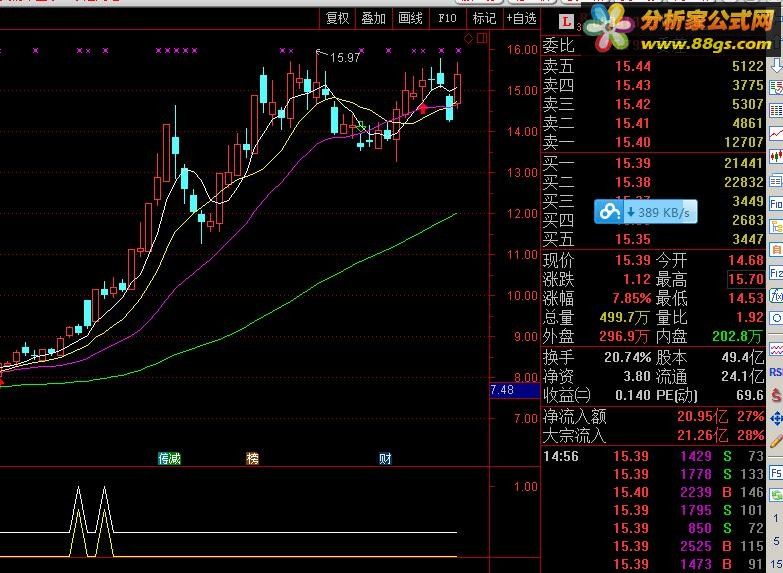This screenshot has width=783, height=573.
Task: Click the F10 icon in right sidebar
Action: pyautogui.click(x=776, y=203)
